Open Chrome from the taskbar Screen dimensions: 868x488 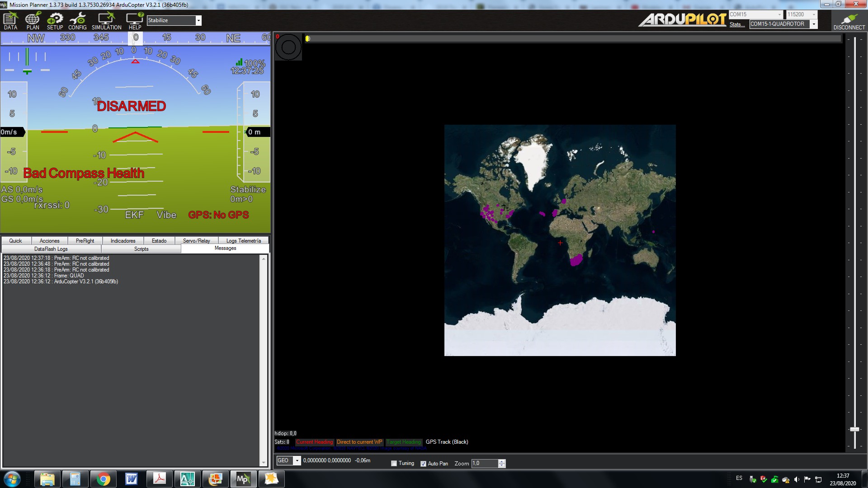(103, 479)
